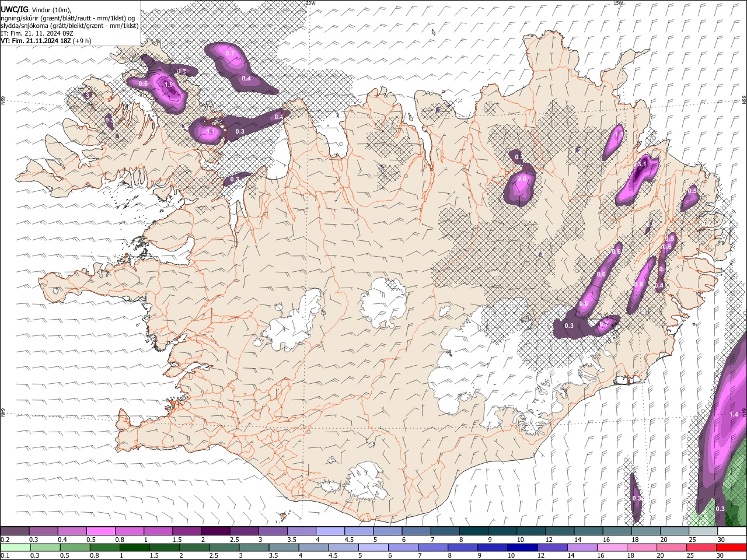Click lower legend swatch between 0.5 and 0.8
This screenshot has width=747, height=560.
(x=74, y=547)
